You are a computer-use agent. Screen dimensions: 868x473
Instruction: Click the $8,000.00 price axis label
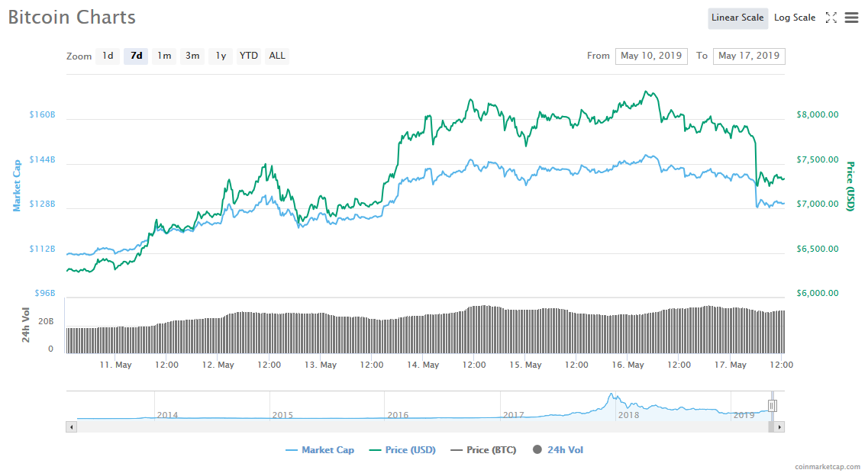pos(817,114)
